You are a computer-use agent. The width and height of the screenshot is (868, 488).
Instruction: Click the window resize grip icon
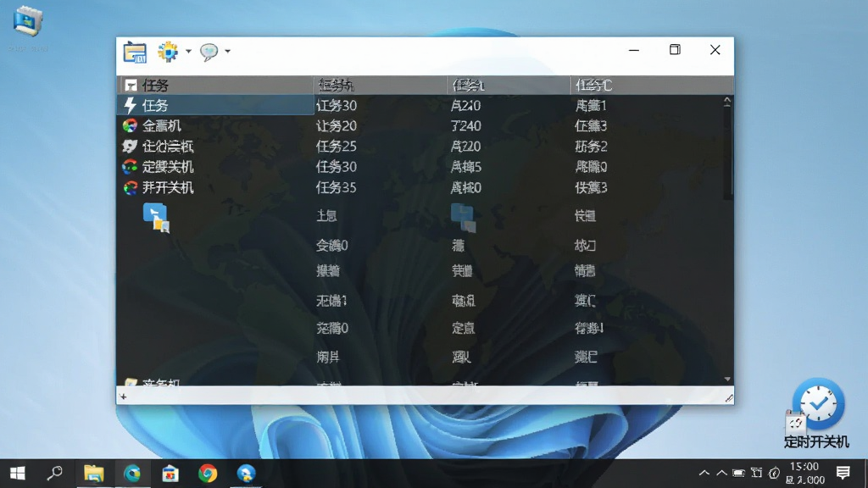(x=728, y=398)
